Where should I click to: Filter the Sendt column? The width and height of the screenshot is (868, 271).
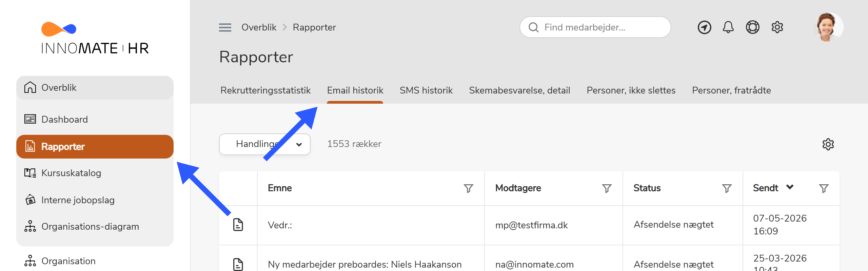click(824, 188)
